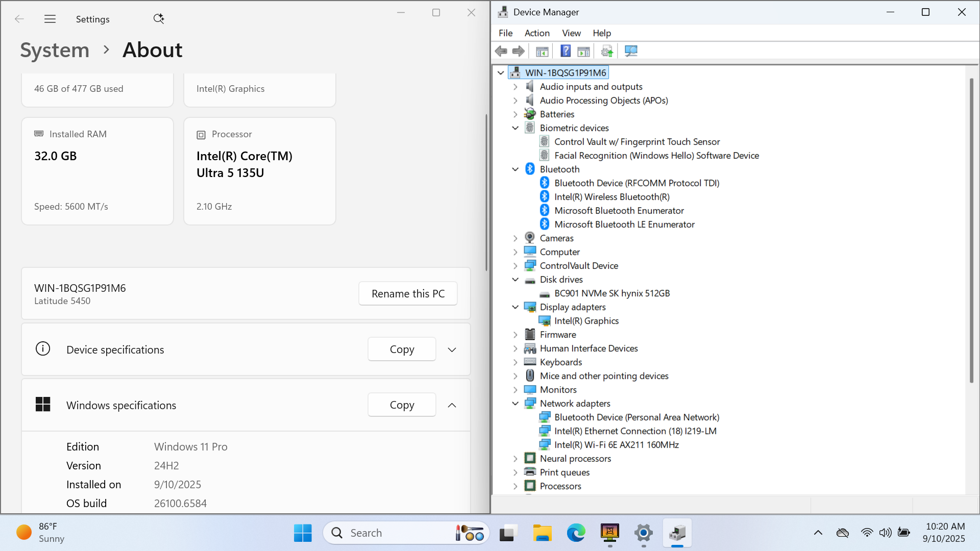The height and width of the screenshot is (551, 980).
Task: Copy the Windows specifications
Action: click(402, 405)
